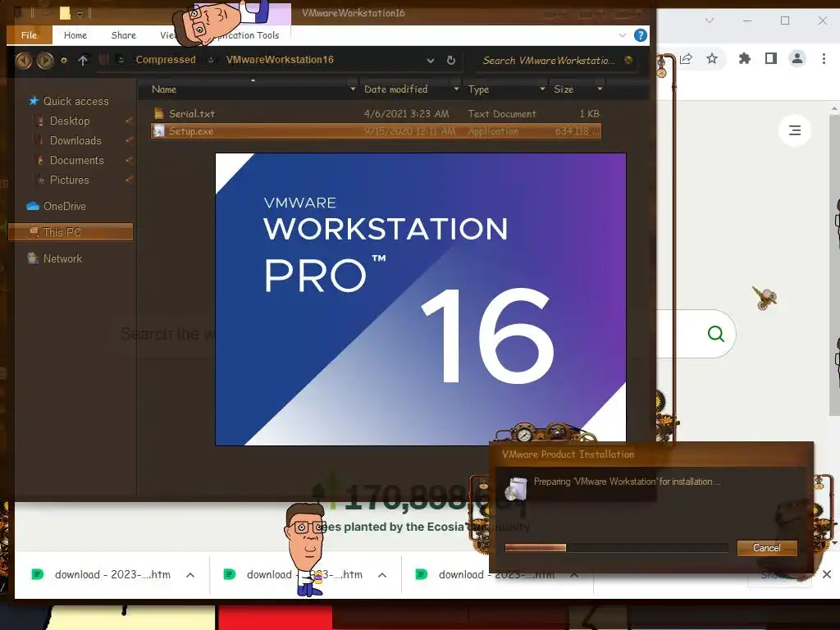Select This PC in the sidebar
840x630 pixels.
pyautogui.click(x=71, y=232)
